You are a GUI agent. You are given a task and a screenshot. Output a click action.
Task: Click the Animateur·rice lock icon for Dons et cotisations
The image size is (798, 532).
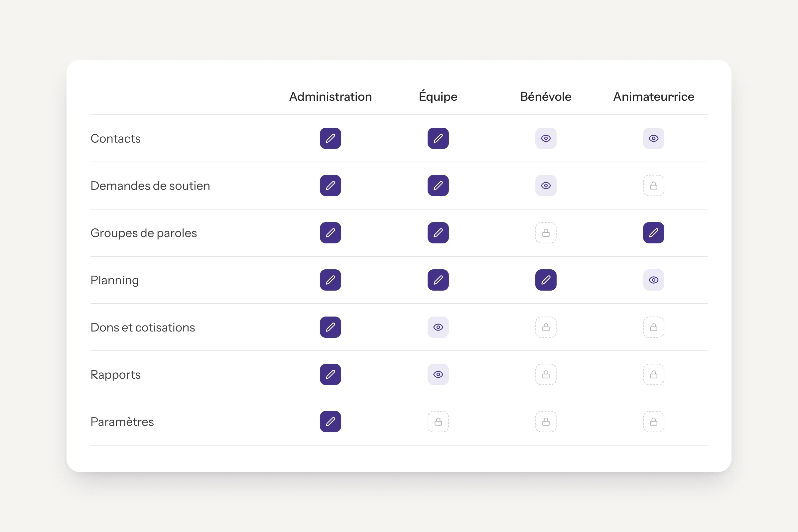click(653, 327)
